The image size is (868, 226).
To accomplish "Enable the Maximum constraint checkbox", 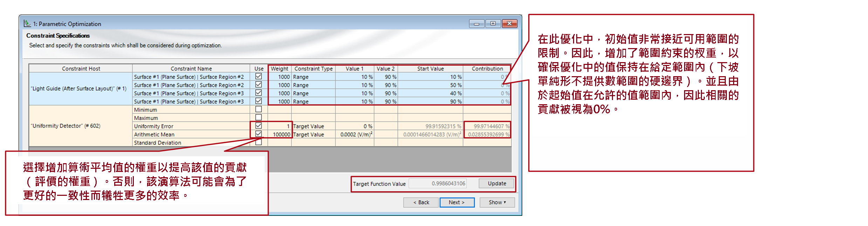I will tap(259, 118).
